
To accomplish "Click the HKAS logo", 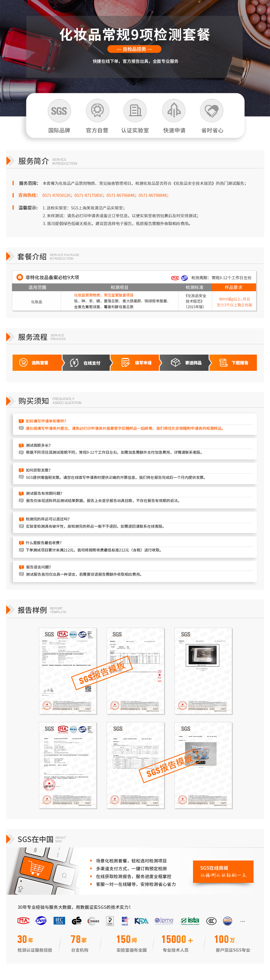I will pyautogui.click(x=125, y=921).
